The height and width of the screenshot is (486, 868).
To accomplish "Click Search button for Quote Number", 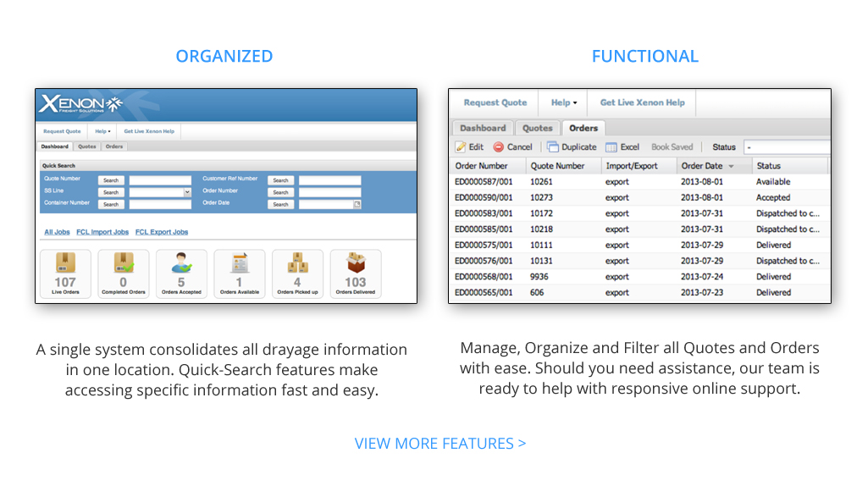I will point(111,180).
